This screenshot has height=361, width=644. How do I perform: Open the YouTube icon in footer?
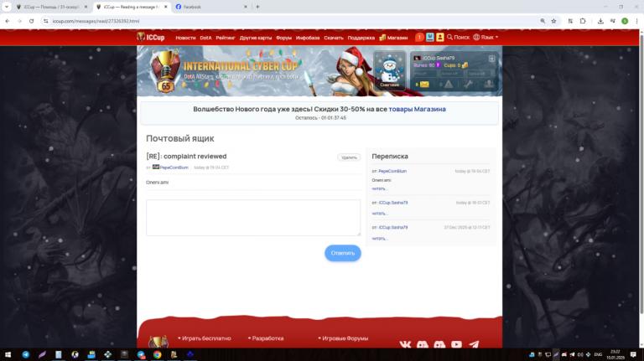[456, 344]
